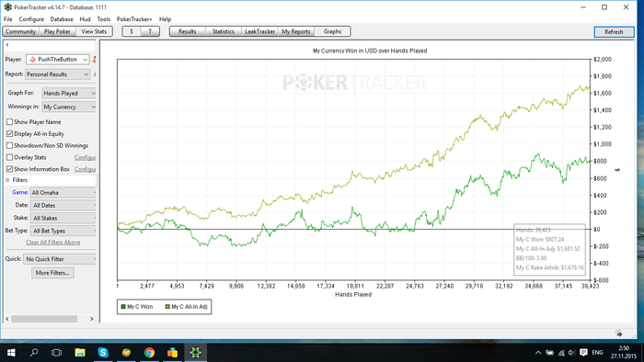Open File Explorer from the taskbar
Image resolution: width=644 pixels, height=362 pixels.
coord(80,353)
